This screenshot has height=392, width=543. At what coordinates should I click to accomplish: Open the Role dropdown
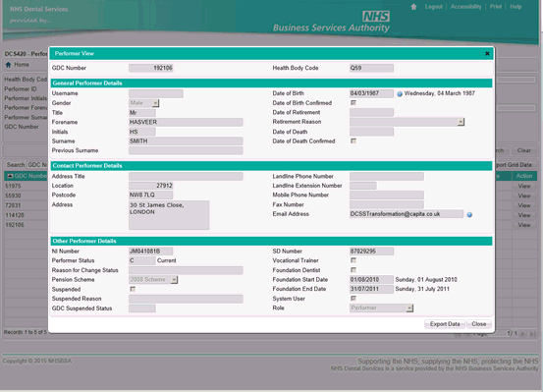(409, 308)
